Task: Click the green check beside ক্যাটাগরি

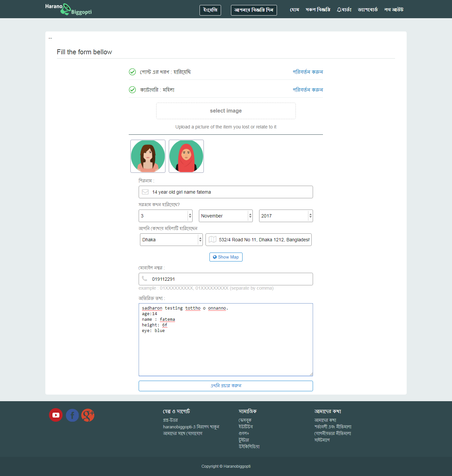Action: (132, 90)
